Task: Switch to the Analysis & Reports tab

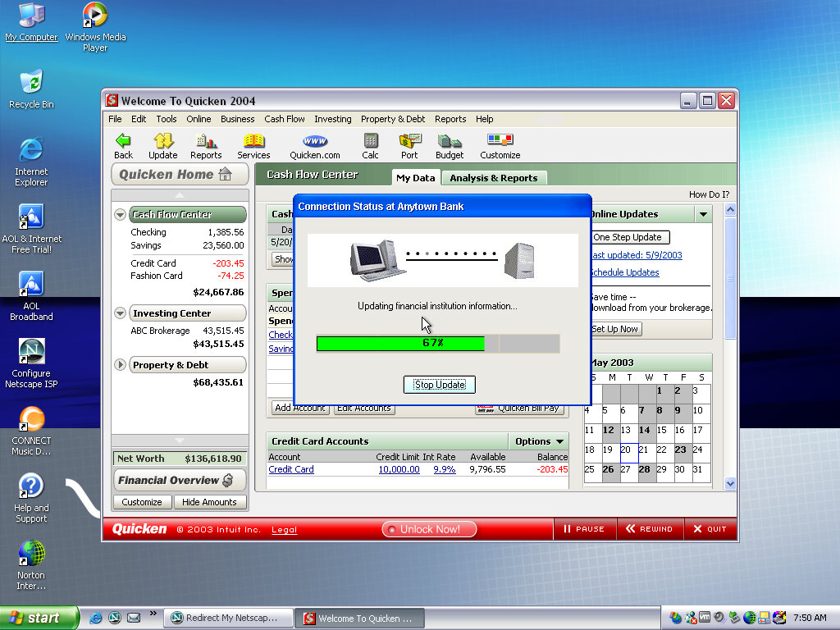Action: coord(493,178)
